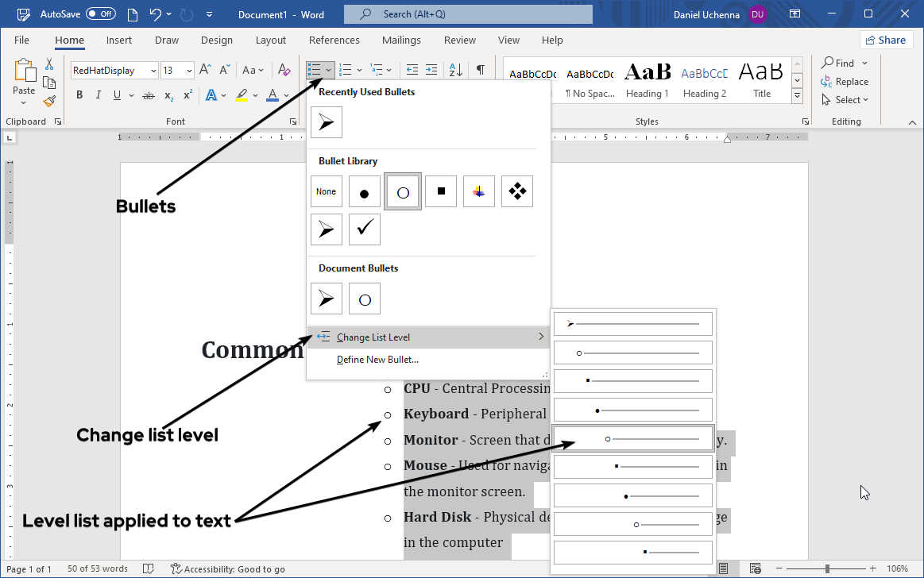Toggle Show/Hide paragraph marks

[x=481, y=70]
